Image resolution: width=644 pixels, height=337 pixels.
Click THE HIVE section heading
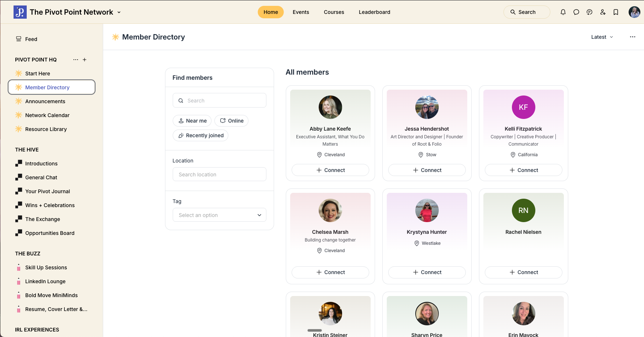pos(27,150)
